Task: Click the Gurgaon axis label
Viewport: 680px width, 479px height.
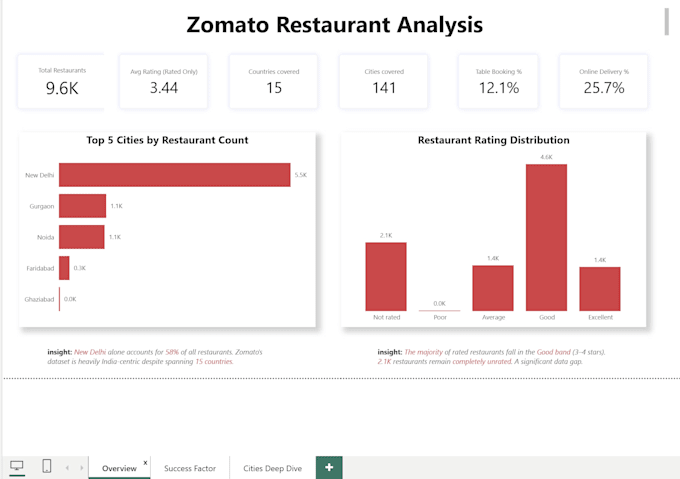Action: pos(42,206)
